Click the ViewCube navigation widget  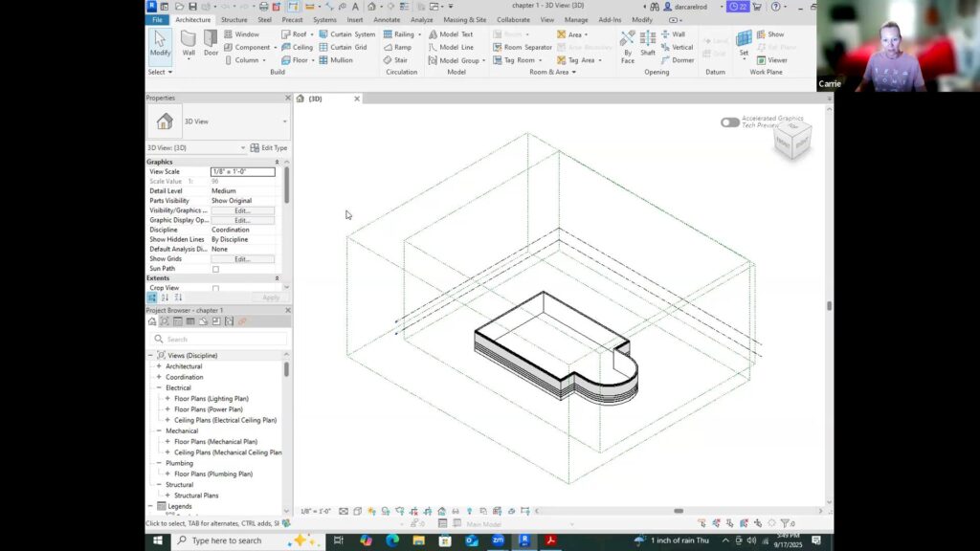coord(792,141)
